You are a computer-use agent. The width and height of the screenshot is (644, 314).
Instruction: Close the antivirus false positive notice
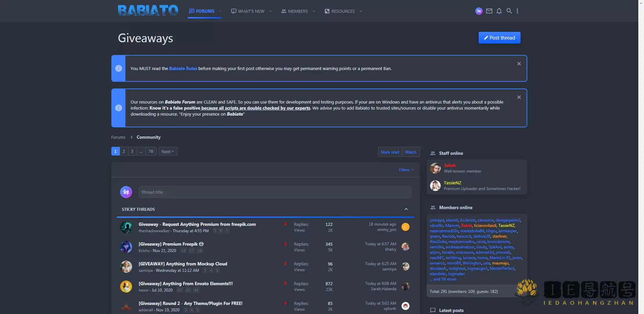(519, 97)
